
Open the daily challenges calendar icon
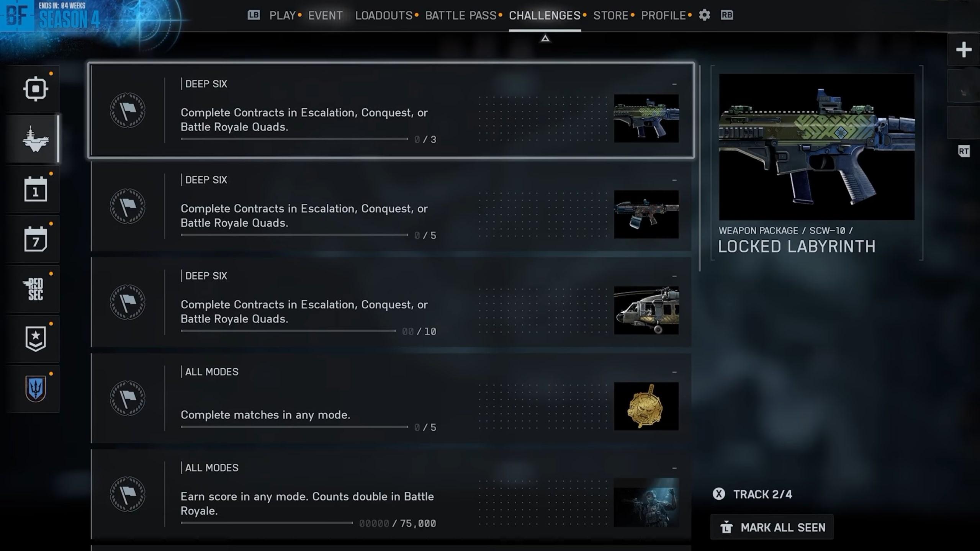coord(36,189)
